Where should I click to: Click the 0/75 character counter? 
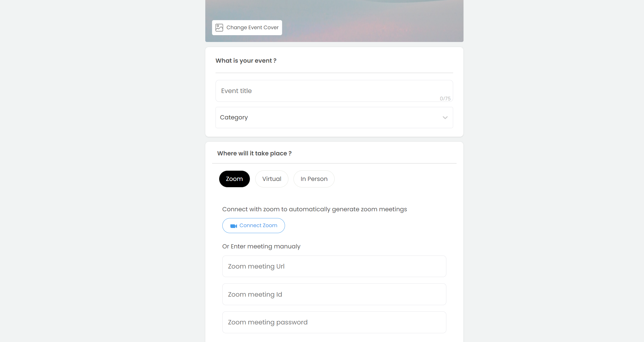tap(445, 99)
